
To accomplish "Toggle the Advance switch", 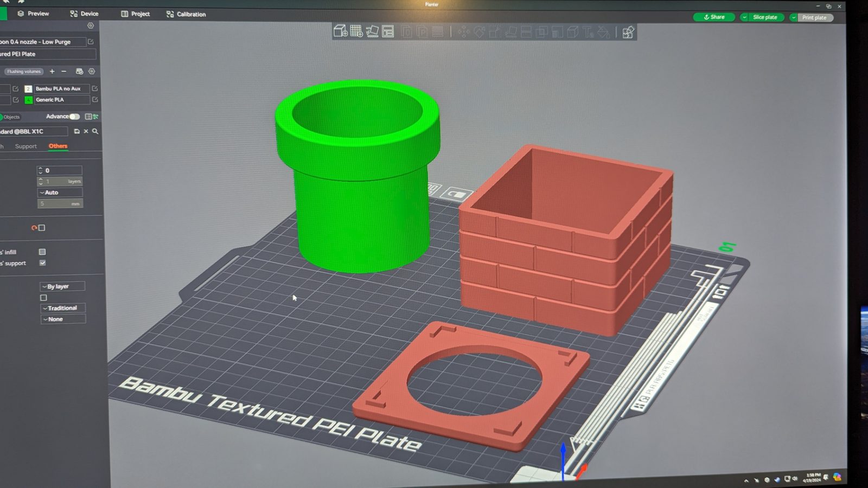I will coord(74,117).
